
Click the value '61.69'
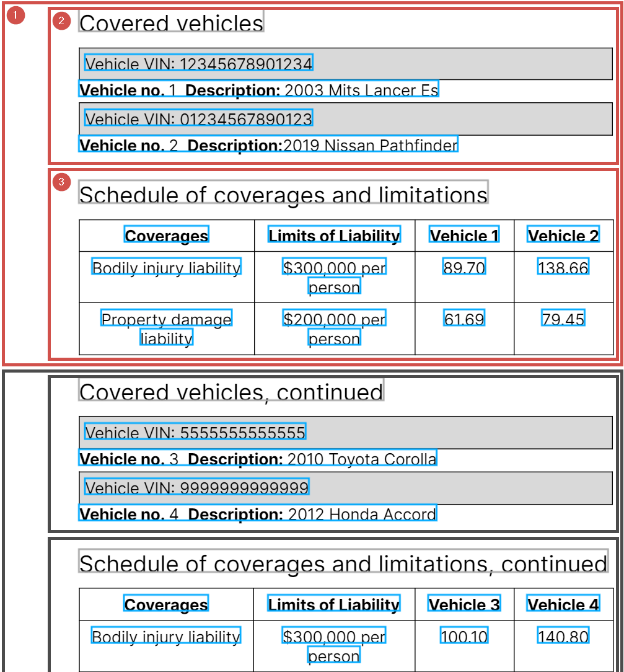464,317
